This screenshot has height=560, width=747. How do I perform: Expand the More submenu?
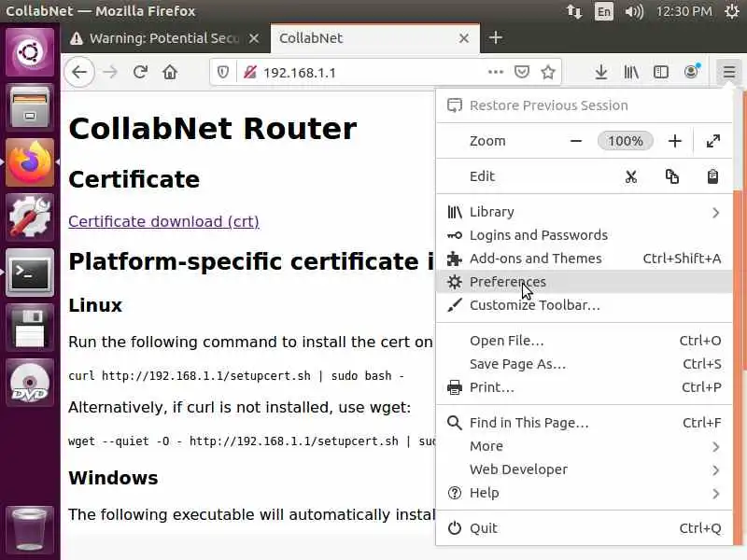(x=585, y=446)
